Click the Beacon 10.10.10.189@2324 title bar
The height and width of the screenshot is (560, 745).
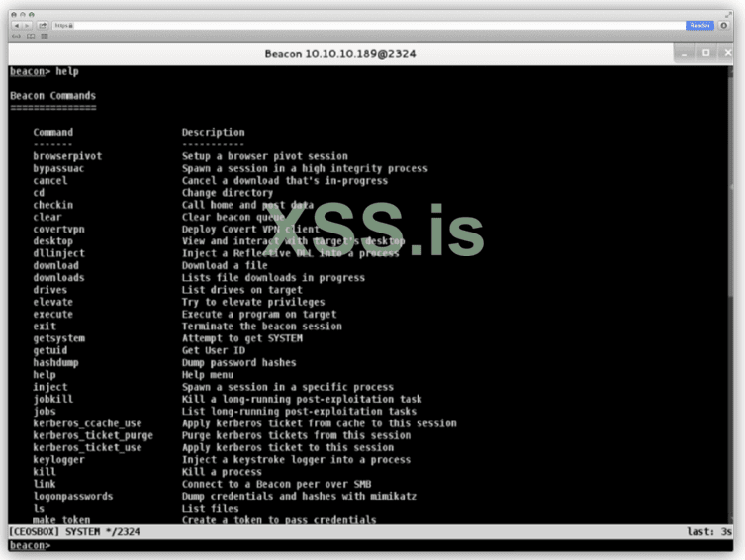339,54
